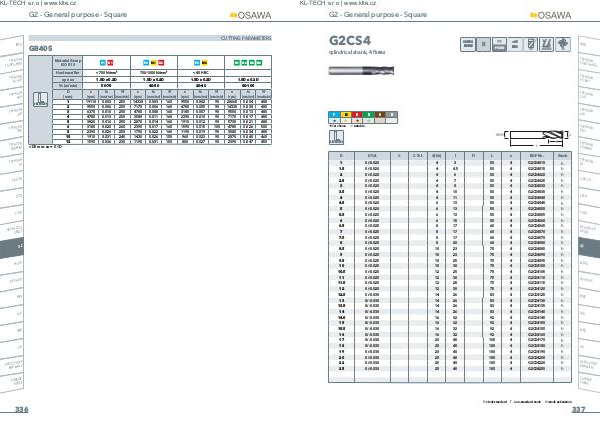
Task: Click the G2CS4 end mill product photo
Action: coord(361,70)
